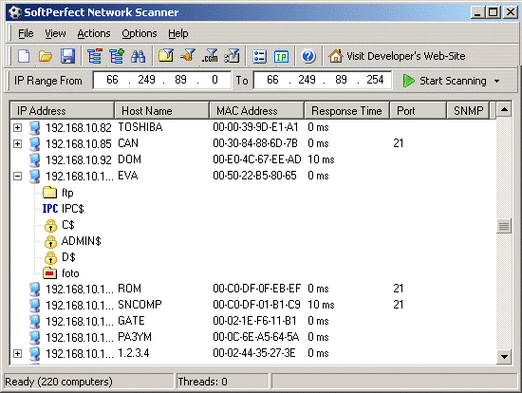Click the vertical scrollbar thumb
This screenshot has height=393, width=522.
pyautogui.click(x=504, y=226)
